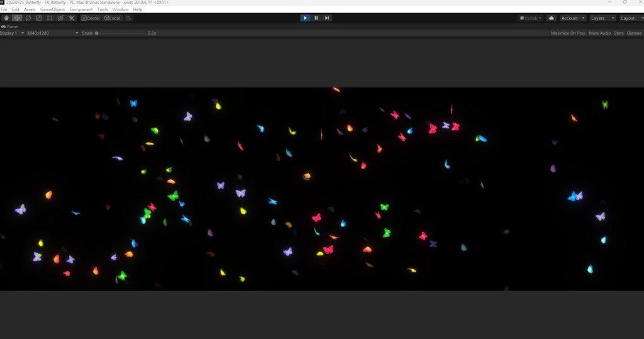Open the Tools menu
The height and width of the screenshot is (339, 644).
tap(103, 9)
